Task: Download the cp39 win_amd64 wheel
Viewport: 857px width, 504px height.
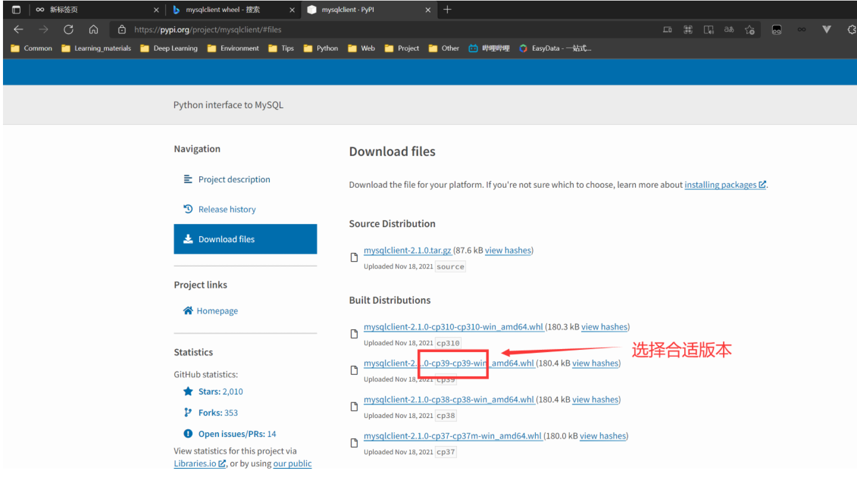Action: tap(449, 364)
